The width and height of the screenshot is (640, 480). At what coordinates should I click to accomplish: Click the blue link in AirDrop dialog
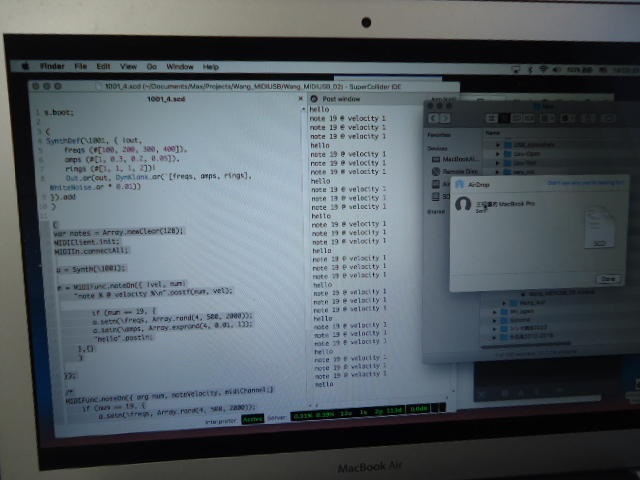pyautogui.click(x=585, y=183)
